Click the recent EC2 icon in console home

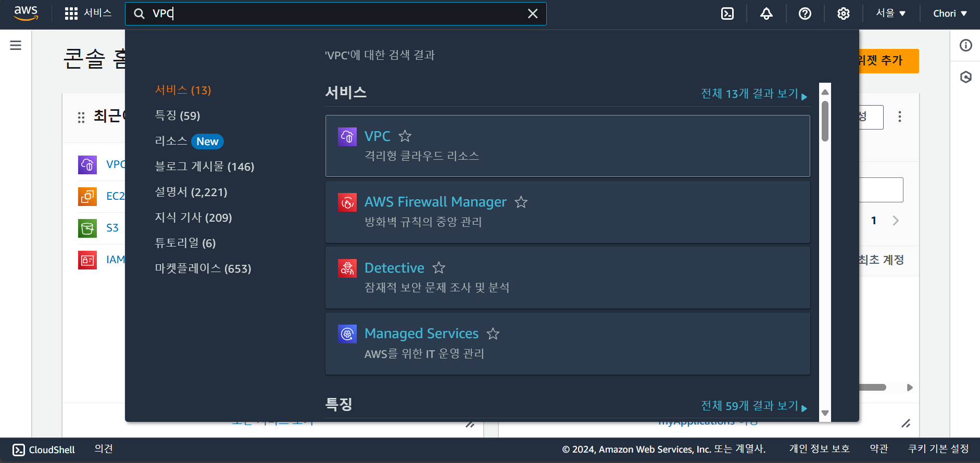coord(87,197)
